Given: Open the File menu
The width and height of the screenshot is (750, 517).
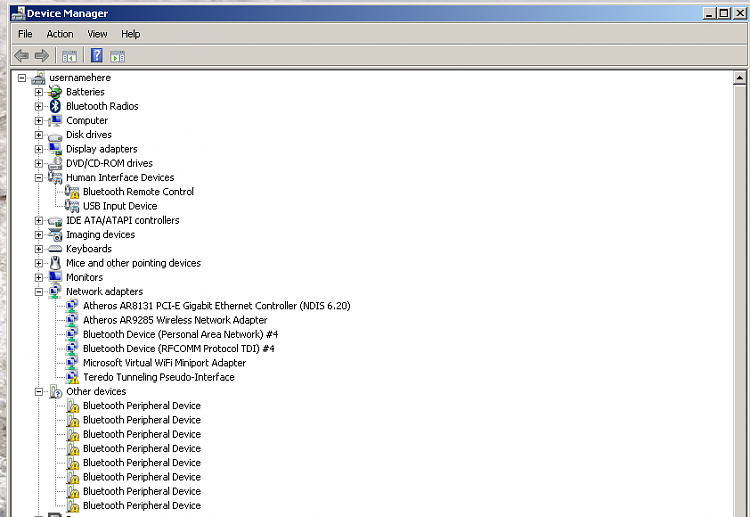Looking at the screenshot, I should (25, 34).
